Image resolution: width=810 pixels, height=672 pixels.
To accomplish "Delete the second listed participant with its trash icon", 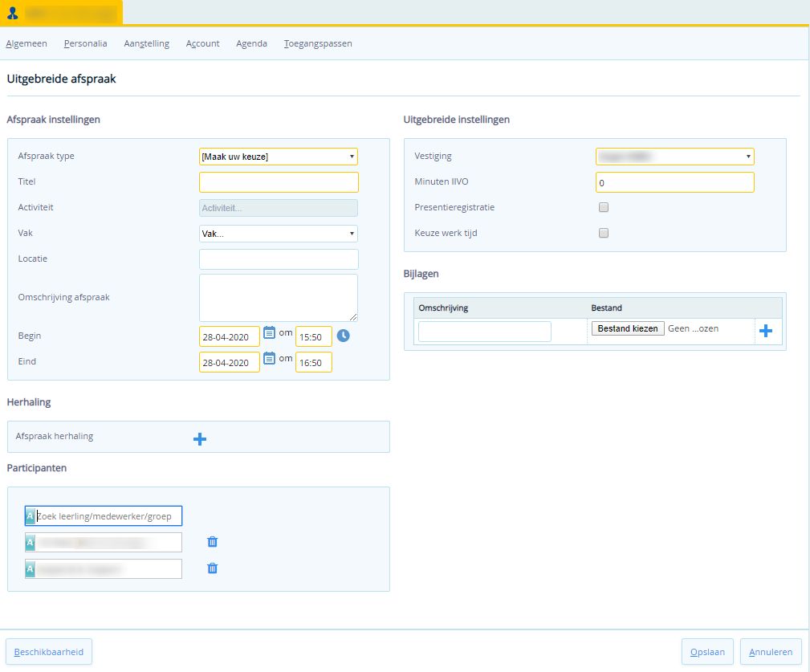I will tap(212, 568).
